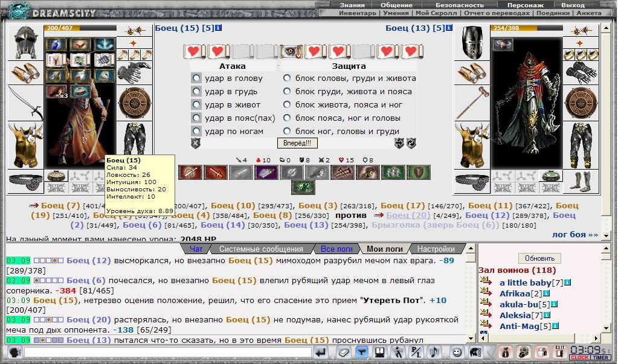
Task: Choose блок живота, пояса и ног
Action: tap(287, 105)
